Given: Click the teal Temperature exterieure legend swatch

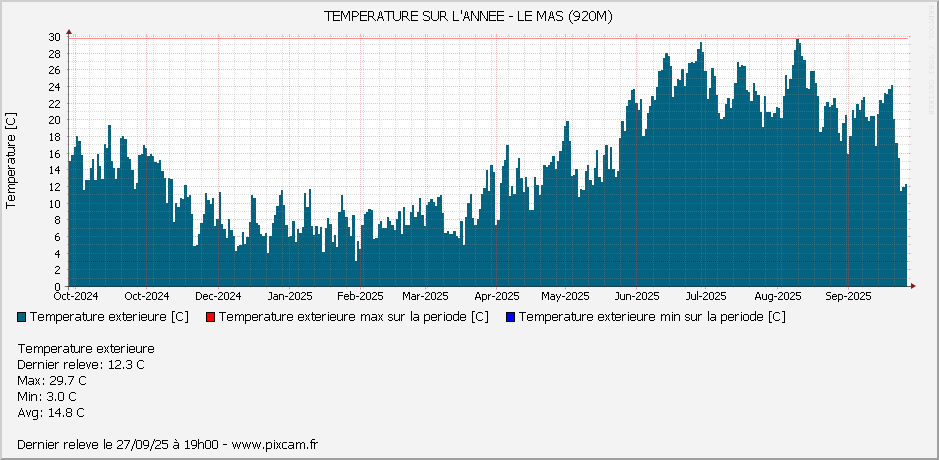Looking at the screenshot, I should (x=23, y=317).
